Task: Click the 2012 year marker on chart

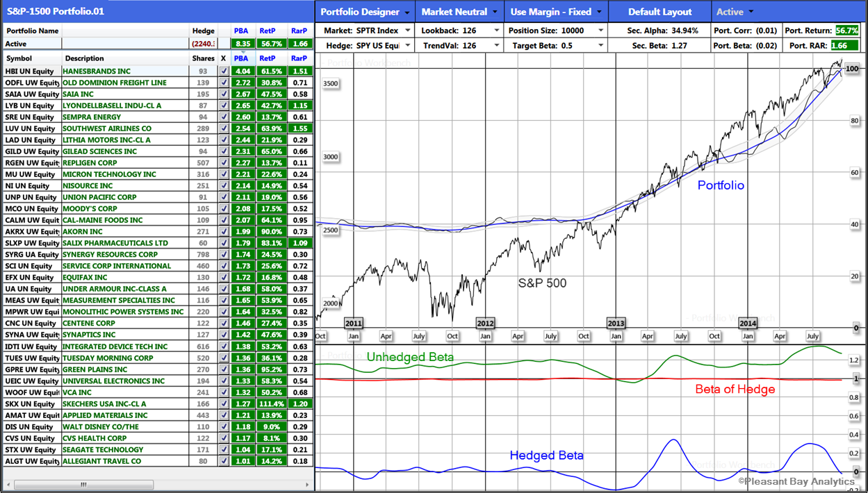Action: pyautogui.click(x=485, y=323)
